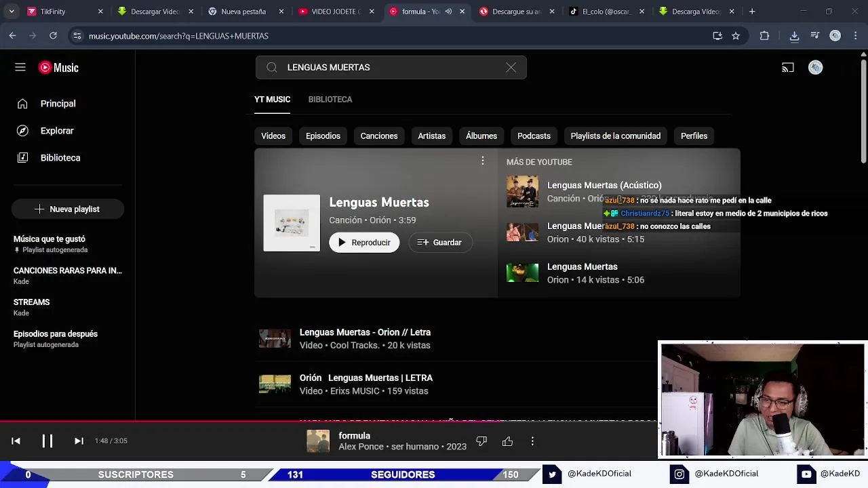Image resolution: width=868 pixels, height=488 pixels.
Task: Filter results by Videos chip
Action: click(273, 136)
